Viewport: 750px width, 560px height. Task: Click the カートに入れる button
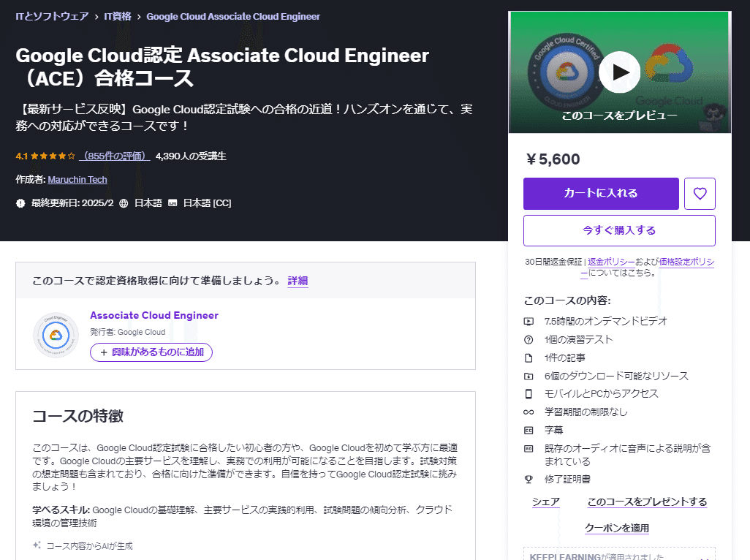click(x=601, y=194)
